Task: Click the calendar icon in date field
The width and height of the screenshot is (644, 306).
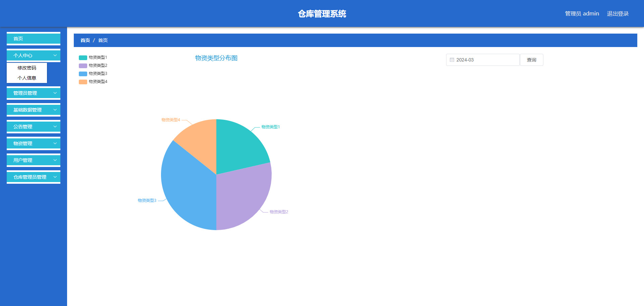Action: pos(452,60)
